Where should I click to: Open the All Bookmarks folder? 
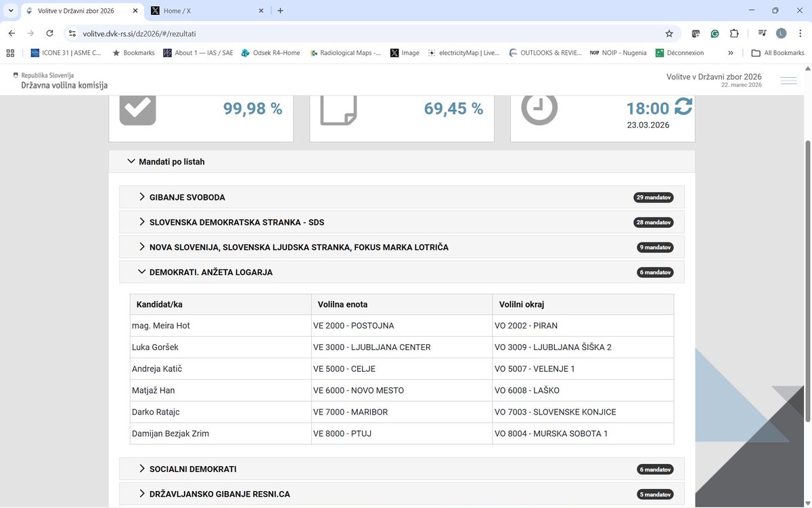pyautogui.click(x=777, y=53)
